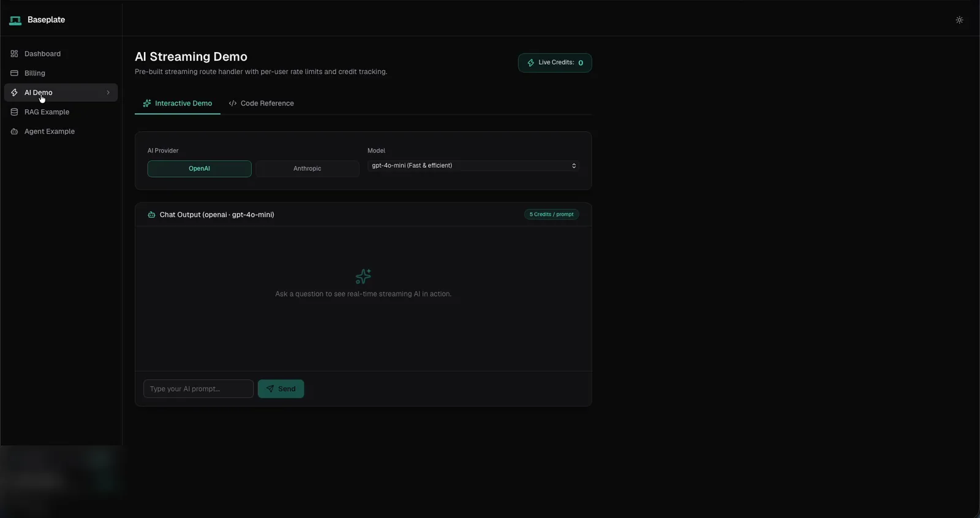Switch AI provider to Anthropic
The image size is (980, 518).
pos(307,169)
